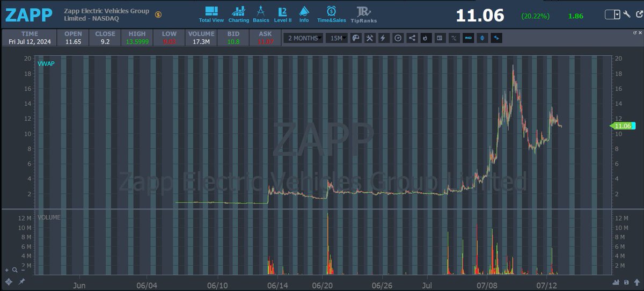Open the Total View panel

211,14
